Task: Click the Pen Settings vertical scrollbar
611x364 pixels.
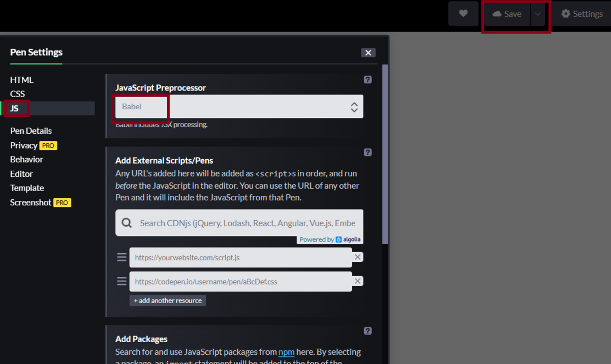Action: (385, 154)
